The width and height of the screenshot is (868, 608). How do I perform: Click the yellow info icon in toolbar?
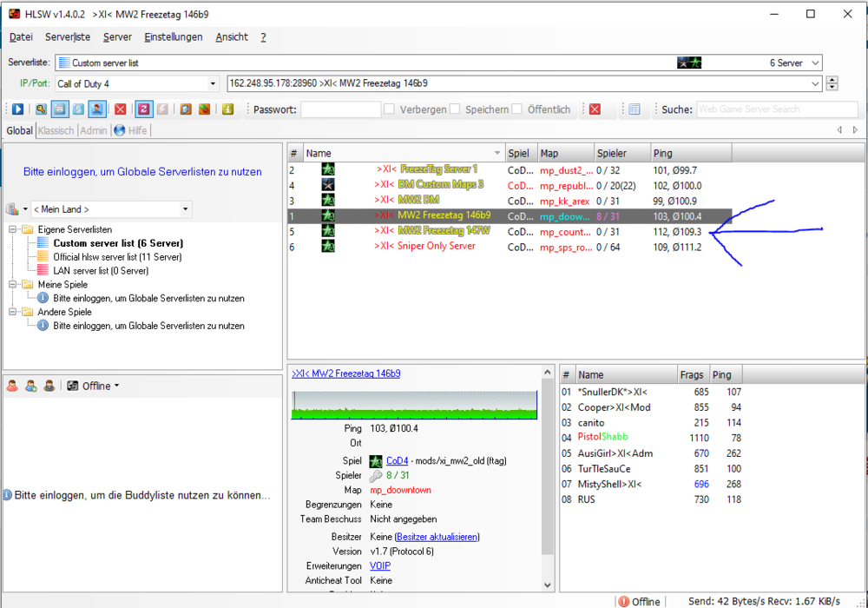click(227, 109)
